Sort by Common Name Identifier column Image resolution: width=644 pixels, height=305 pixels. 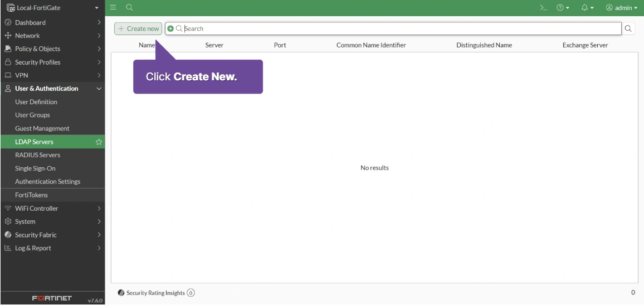(x=371, y=45)
